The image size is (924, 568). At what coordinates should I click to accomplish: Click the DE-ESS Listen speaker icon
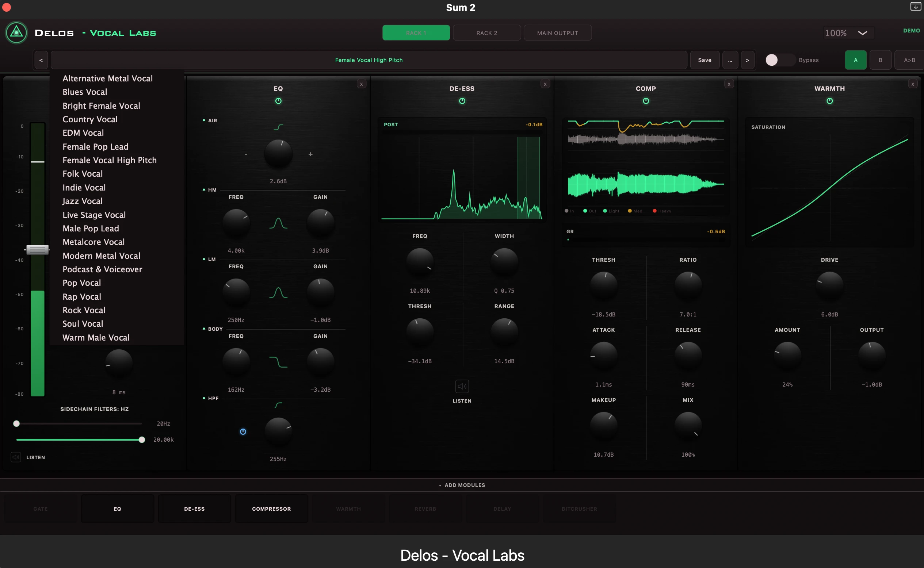tap(462, 386)
